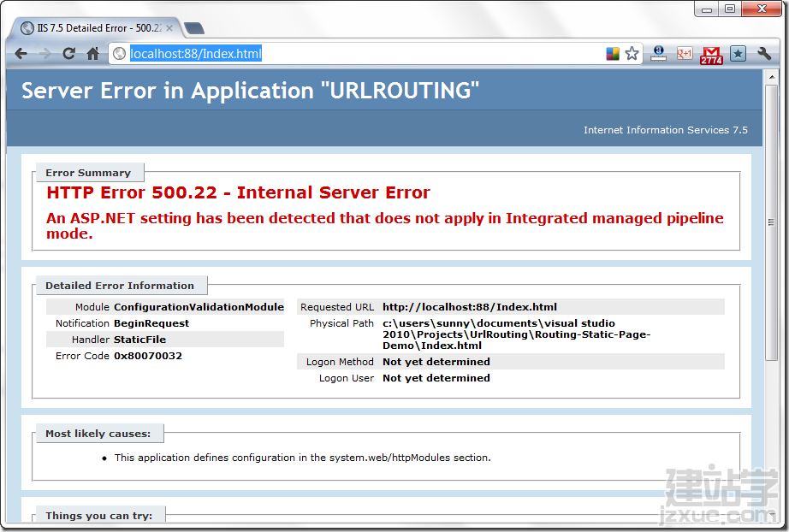Click the 'StaticFile' handler value
This screenshot has width=789, height=532.
click(x=139, y=340)
